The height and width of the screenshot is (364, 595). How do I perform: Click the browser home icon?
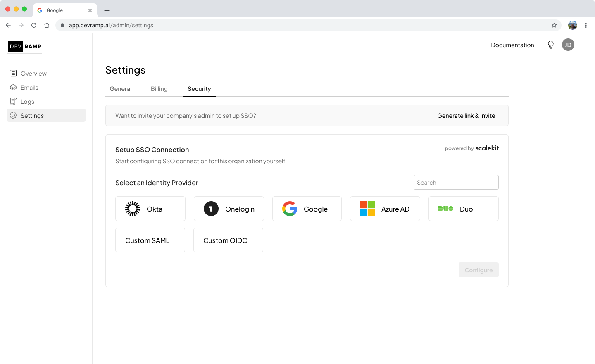click(47, 25)
